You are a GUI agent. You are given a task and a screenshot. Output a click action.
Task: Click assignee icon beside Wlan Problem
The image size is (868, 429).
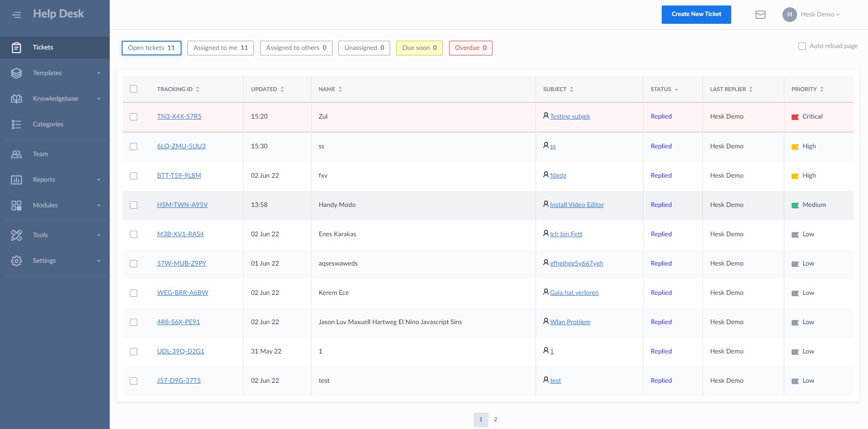click(546, 321)
